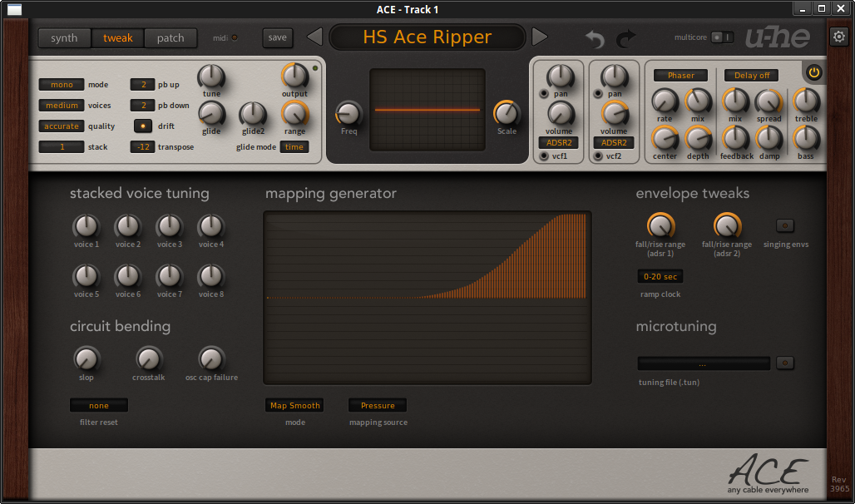Click the mapping generator graph
The height and width of the screenshot is (504, 855).
427,298
